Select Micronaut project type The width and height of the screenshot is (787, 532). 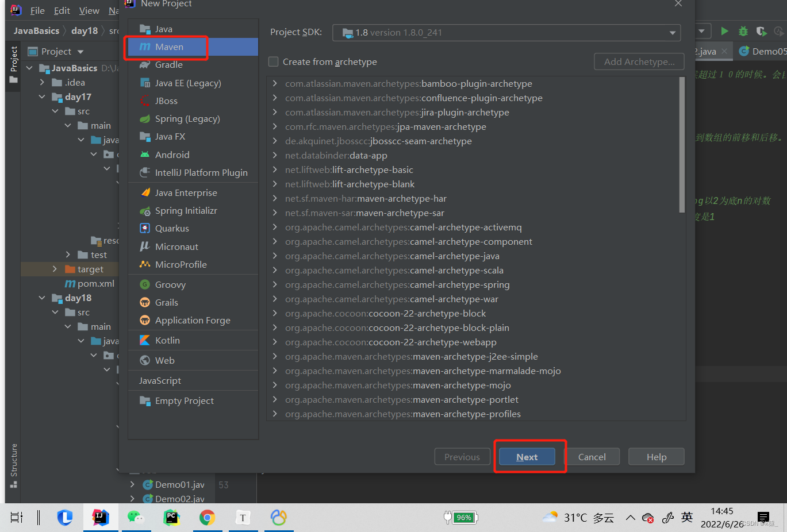193,246
